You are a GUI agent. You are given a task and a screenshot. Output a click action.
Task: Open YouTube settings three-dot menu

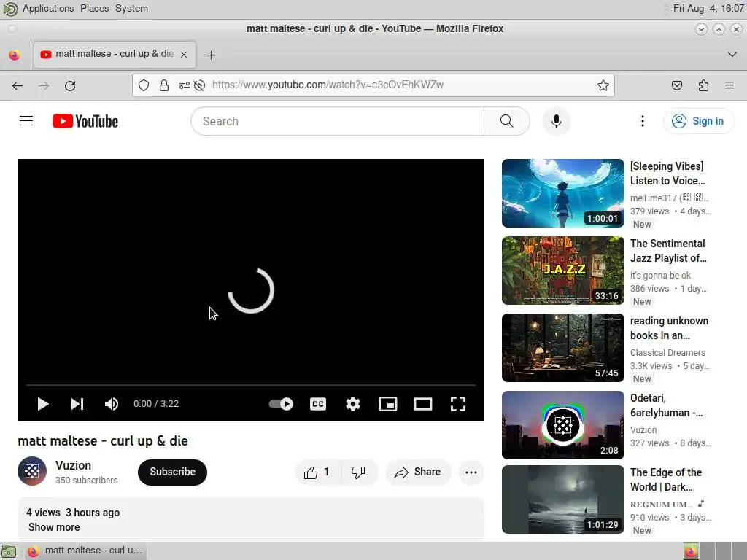click(643, 121)
